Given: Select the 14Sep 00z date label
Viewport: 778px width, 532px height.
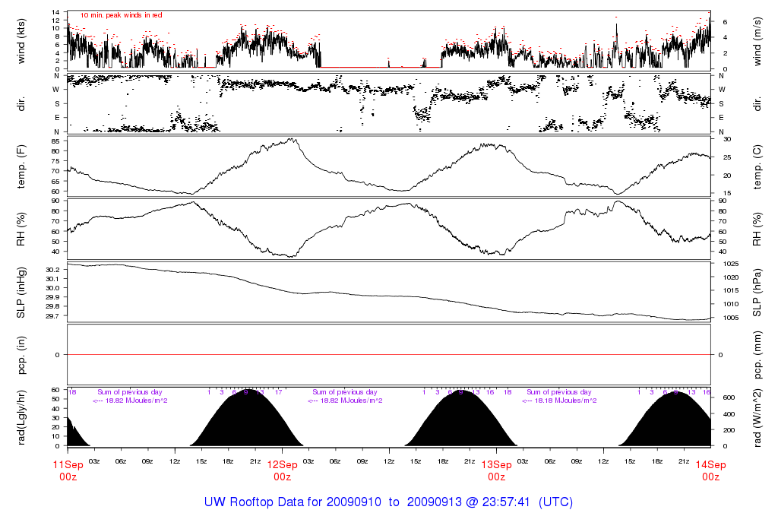Looking at the screenshot, I should 710,470.
